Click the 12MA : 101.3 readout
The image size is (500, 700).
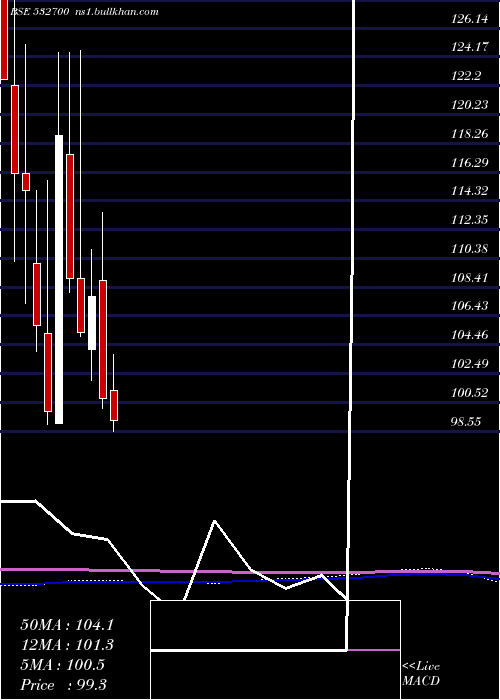(x=67, y=645)
